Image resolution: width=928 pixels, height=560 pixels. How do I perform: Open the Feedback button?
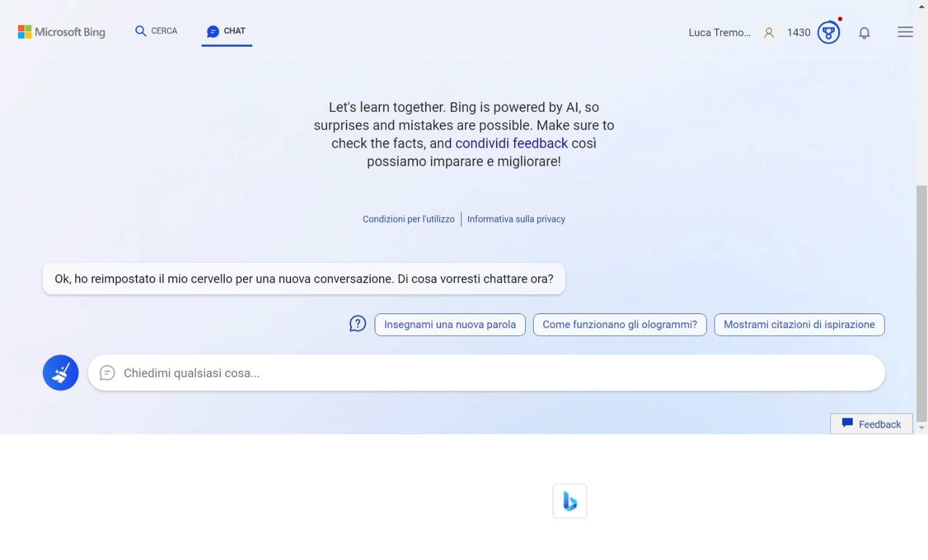871,424
